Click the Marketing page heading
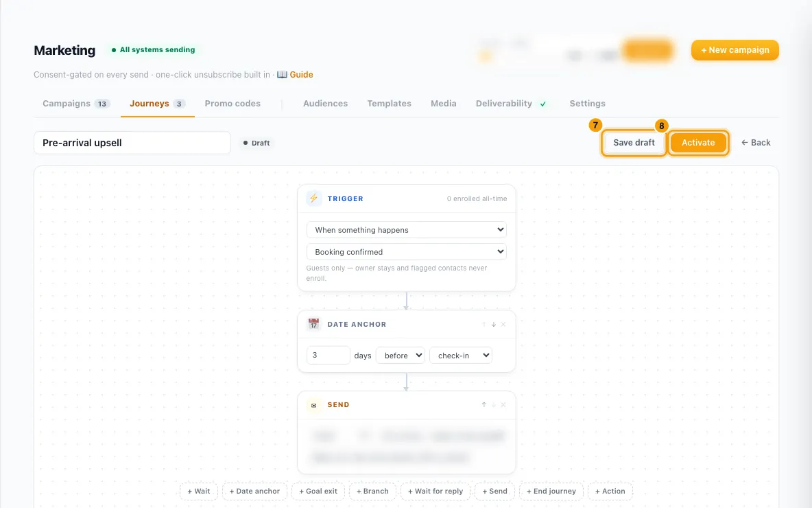Screen dimensions: 812x508 point(64,50)
